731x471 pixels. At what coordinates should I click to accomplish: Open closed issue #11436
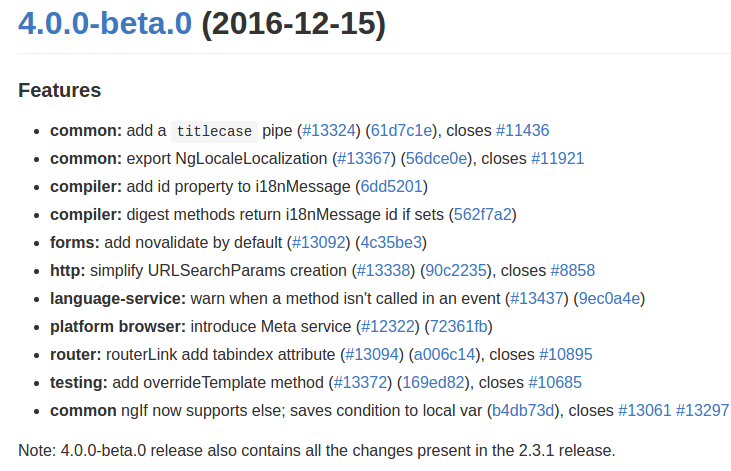522,130
